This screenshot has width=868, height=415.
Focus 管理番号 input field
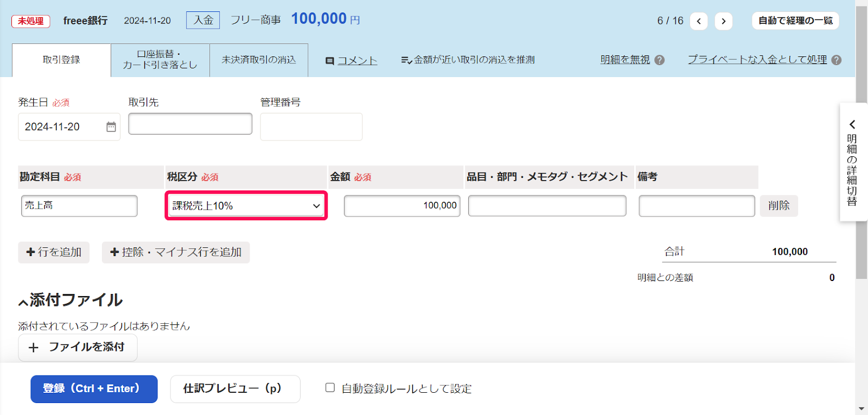pos(311,127)
